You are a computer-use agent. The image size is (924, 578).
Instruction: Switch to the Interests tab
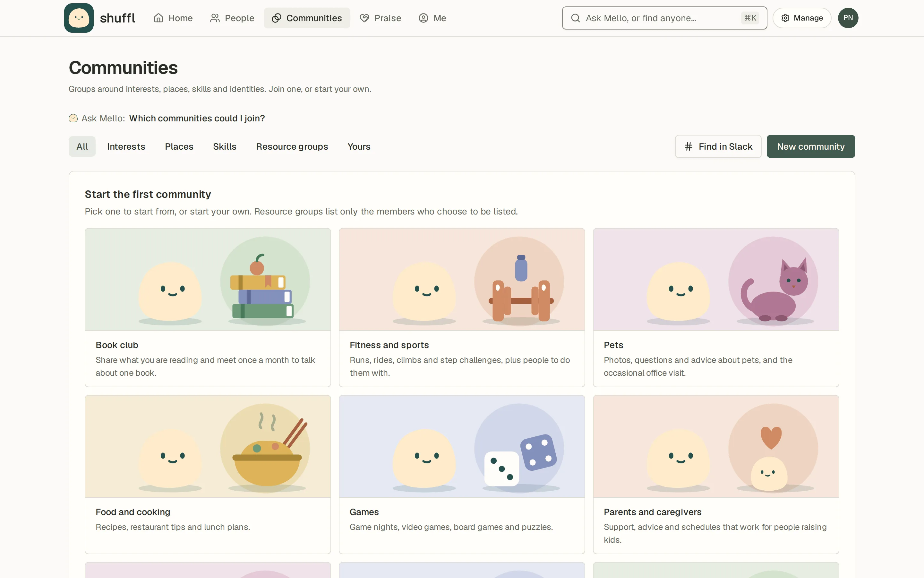(126, 146)
